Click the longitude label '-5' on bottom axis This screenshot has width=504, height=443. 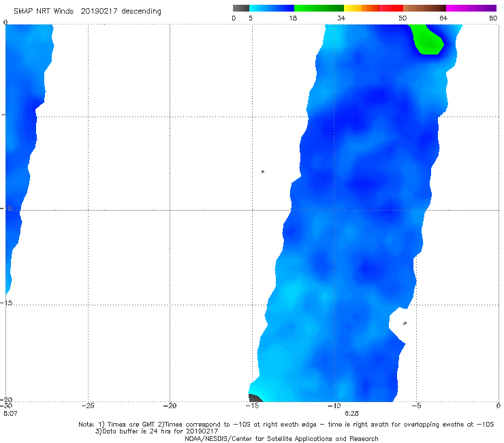tap(416, 406)
